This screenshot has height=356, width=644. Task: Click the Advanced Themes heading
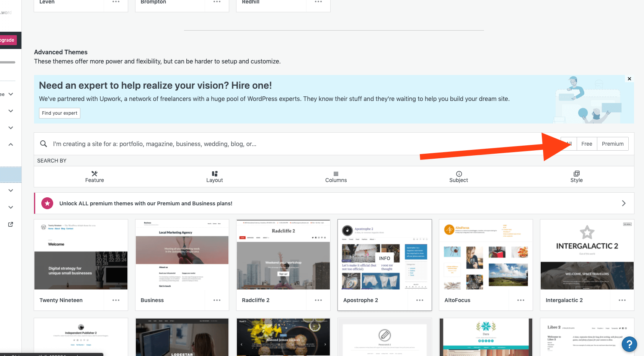click(x=61, y=52)
